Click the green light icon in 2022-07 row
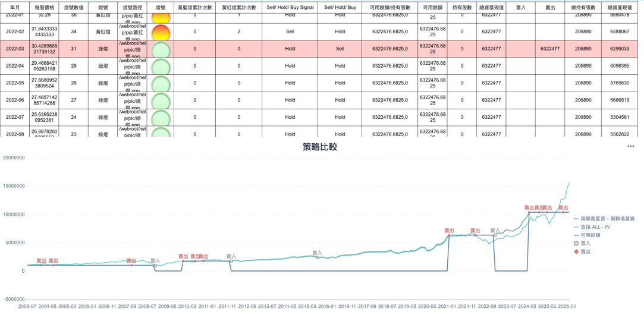Image resolution: width=644 pixels, height=315 pixels. point(161,118)
